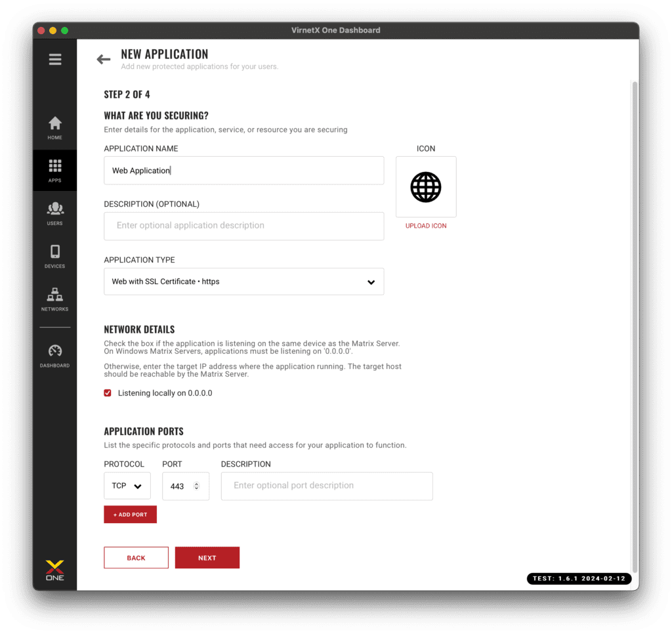Open the TCP protocol dropdown

[127, 486]
